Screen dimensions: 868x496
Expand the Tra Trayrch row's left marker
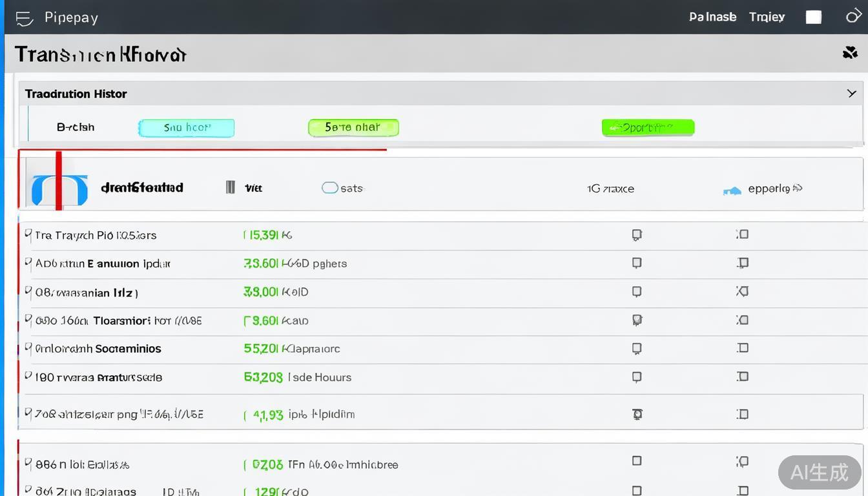[28, 234]
